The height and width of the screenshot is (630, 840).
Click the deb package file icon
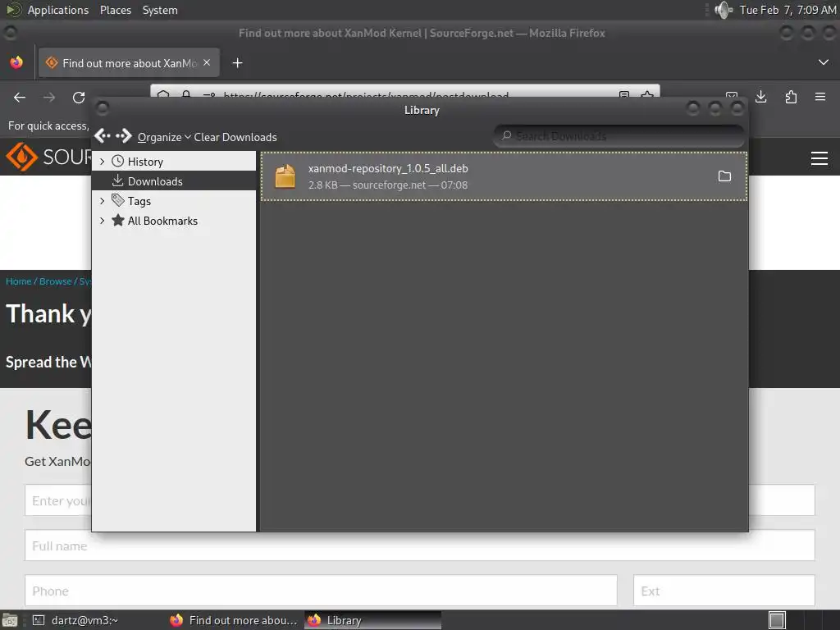285,176
